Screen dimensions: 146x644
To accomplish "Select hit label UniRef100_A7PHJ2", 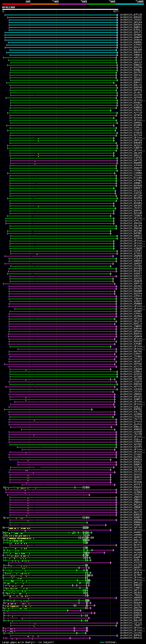I will tap(131, 128).
